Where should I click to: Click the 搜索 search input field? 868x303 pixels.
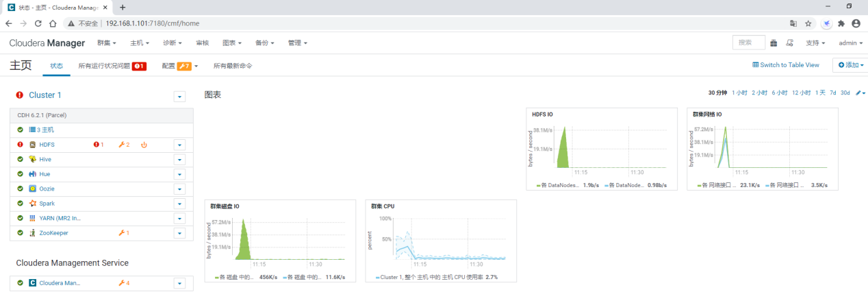point(749,43)
